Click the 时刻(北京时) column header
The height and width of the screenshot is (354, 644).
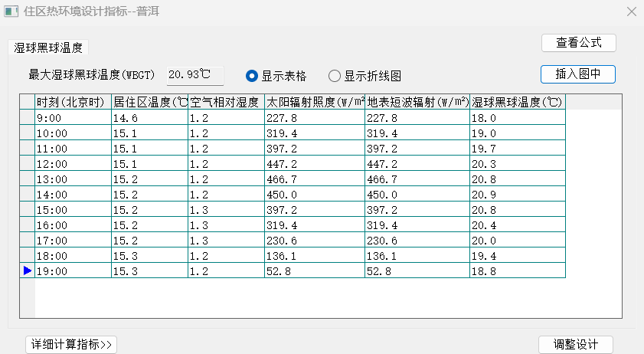click(x=73, y=102)
